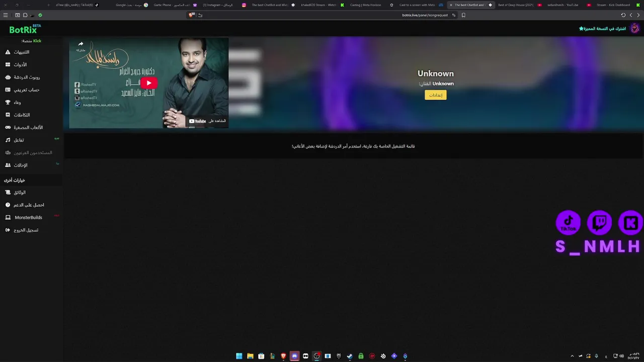Open the documentation (الوثائق) book icon
This screenshot has width=644, height=362.
[8, 193]
